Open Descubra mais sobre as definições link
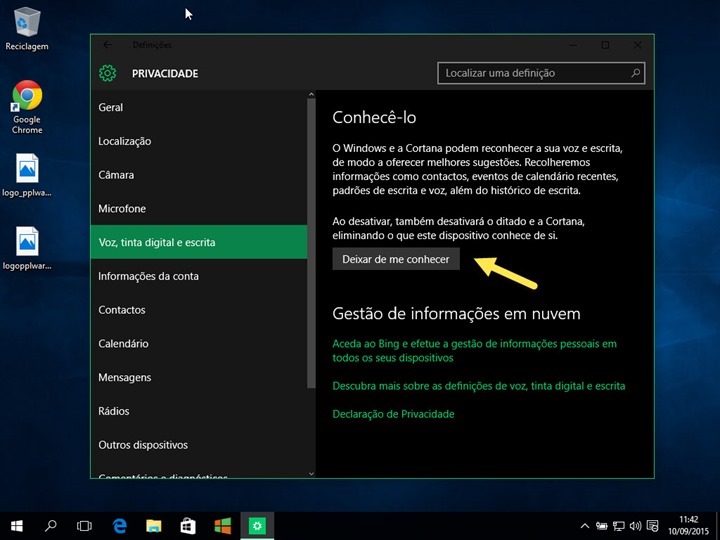This screenshot has width=720, height=540. pos(479,386)
